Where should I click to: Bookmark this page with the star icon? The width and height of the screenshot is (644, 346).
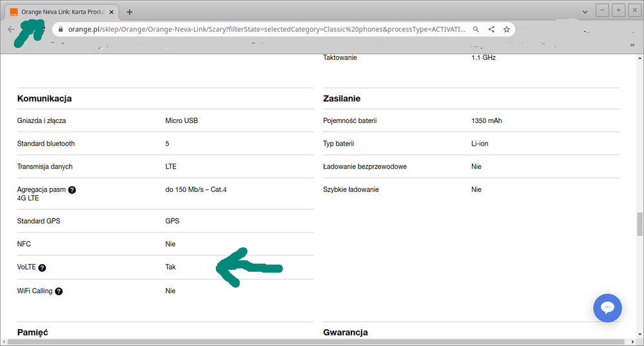point(507,30)
